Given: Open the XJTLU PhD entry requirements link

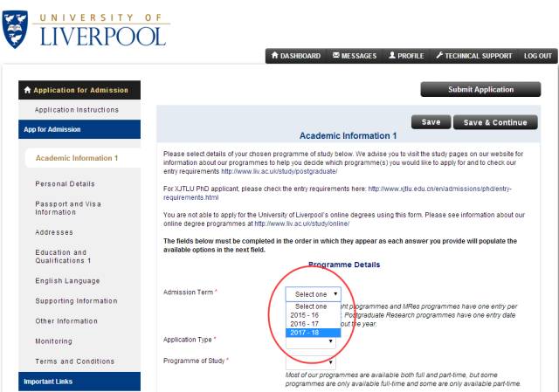Looking at the screenshot, I should click(x=337, y=193).
